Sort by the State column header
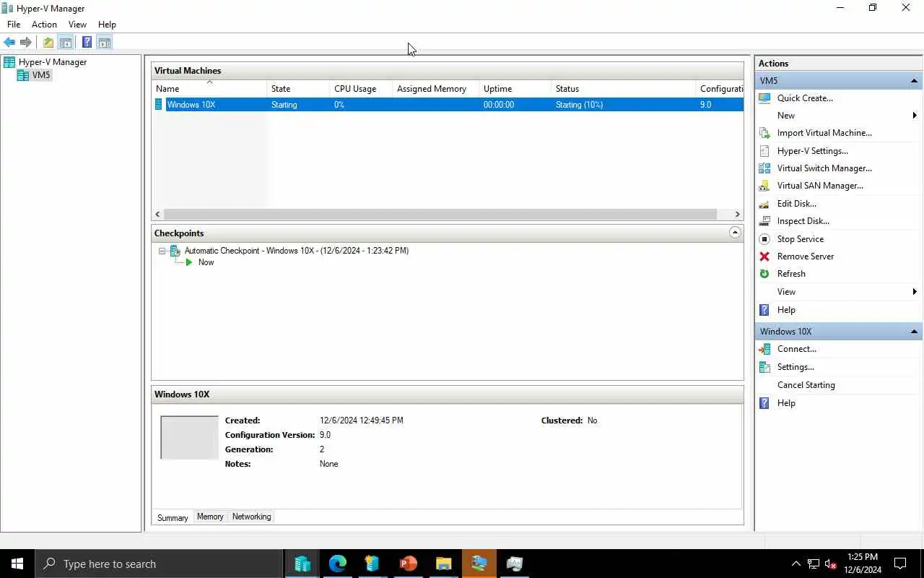This screenshot has width=924, height=578. tap(298, 89)
